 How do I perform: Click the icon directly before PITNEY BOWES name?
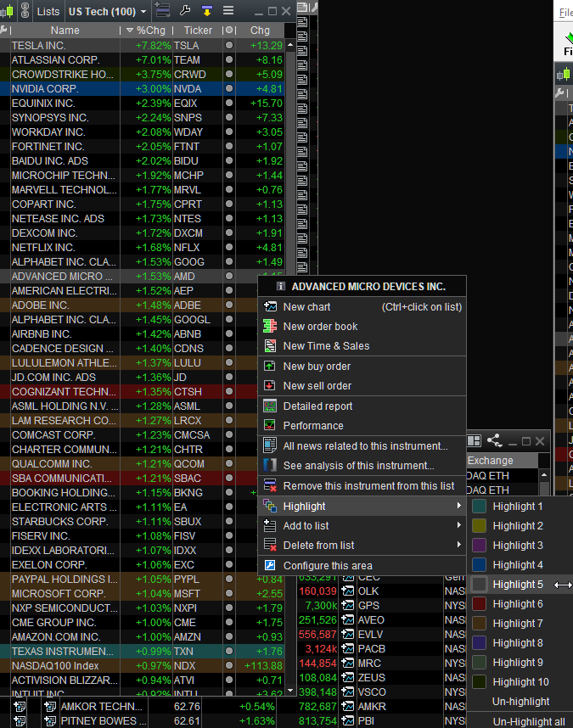(50, 721)
